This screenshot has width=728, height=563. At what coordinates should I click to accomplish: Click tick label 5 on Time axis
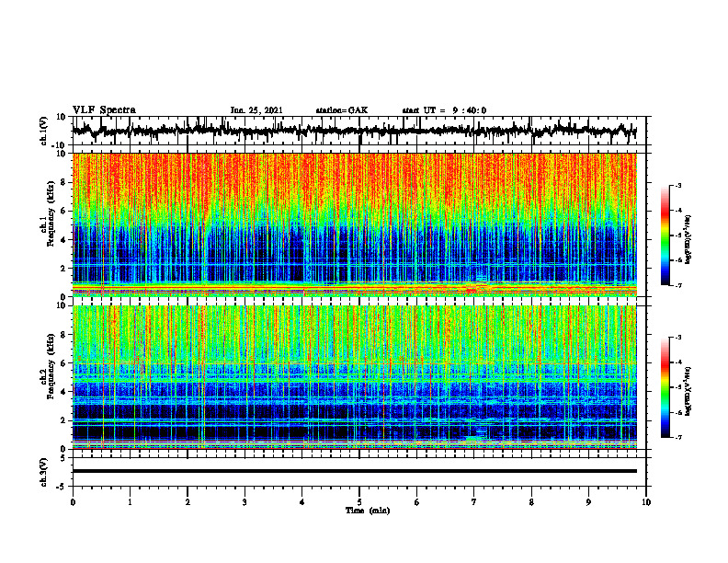359,502
